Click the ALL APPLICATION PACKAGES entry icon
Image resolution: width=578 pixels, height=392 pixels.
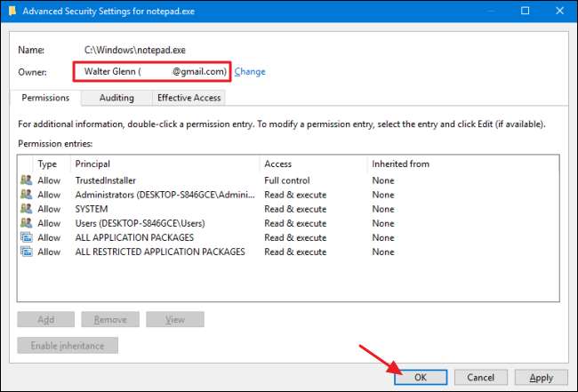pyautogui.click(x=25, y=237)
